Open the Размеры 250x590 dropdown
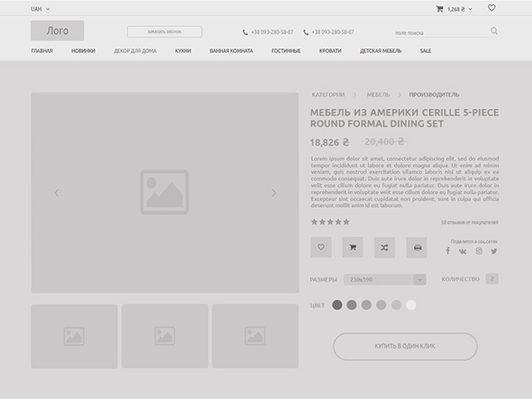The height and width of the screenshot is (399, 532). [385, 279]
